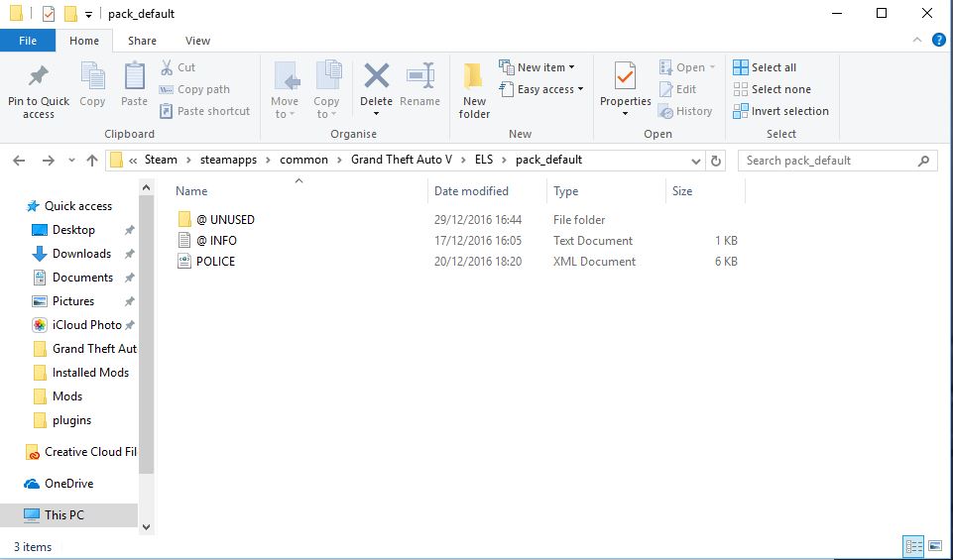Image resolution: width=953 pixels, height=560 pixels.
Task: Click the Edit ribbon command
Action: click(x=677, y=89)
